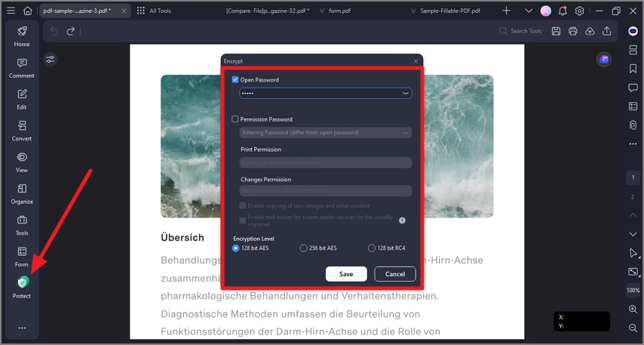
Task: Close the pdf-sample magazine tab
Action: [124, 11]
